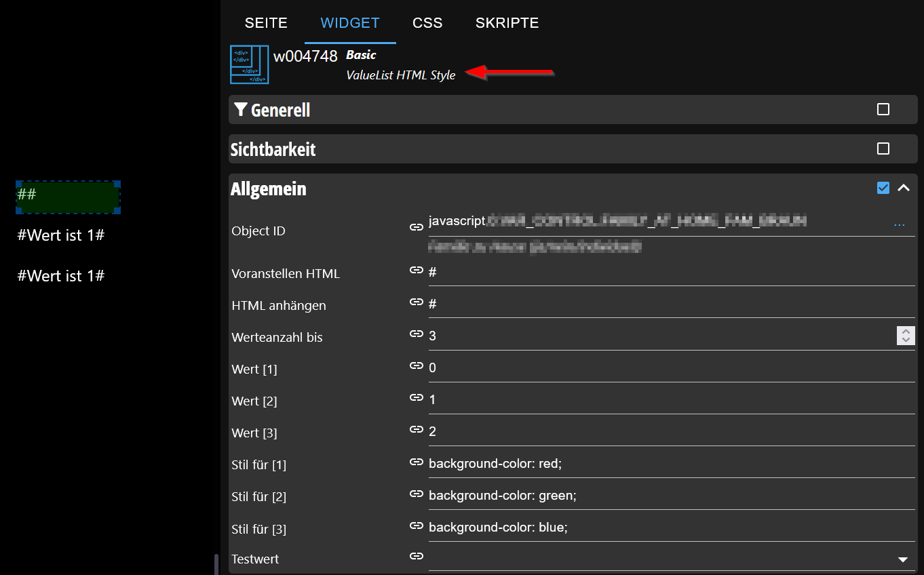Click link icon beside Voranstellen HTML

pos(417,270)
